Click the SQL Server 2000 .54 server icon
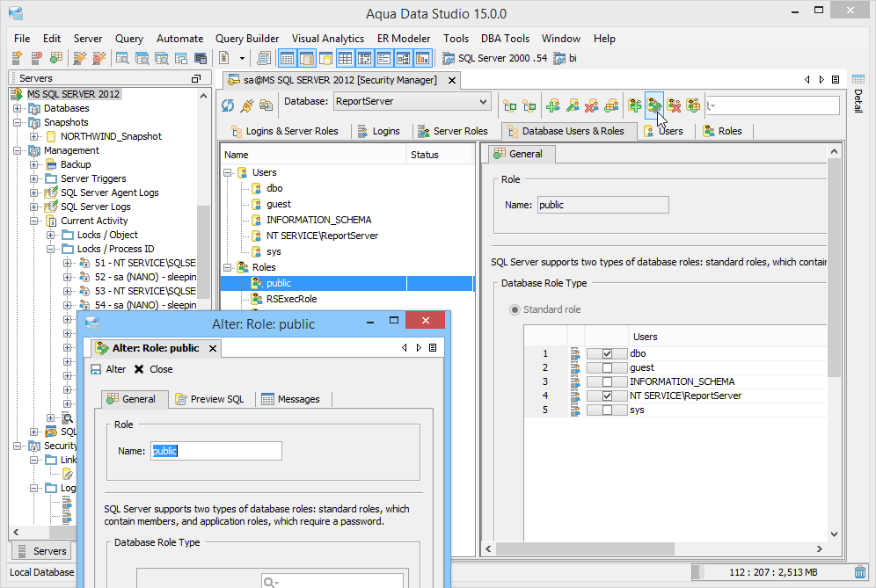Image resolution: width=876 pixels, height=588 pixels. pos(448,58)
